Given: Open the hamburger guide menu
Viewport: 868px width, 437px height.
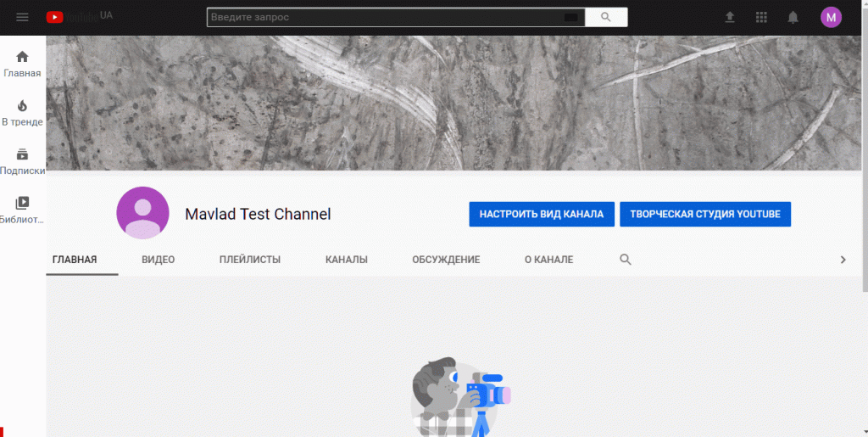Looking at the screenshot, I should (22, 17).
